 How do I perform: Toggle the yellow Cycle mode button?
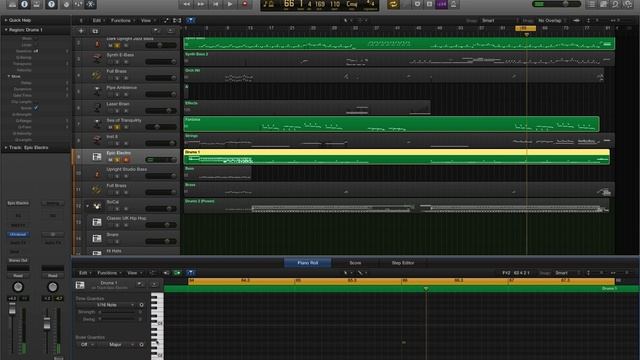tap(393, 4)
